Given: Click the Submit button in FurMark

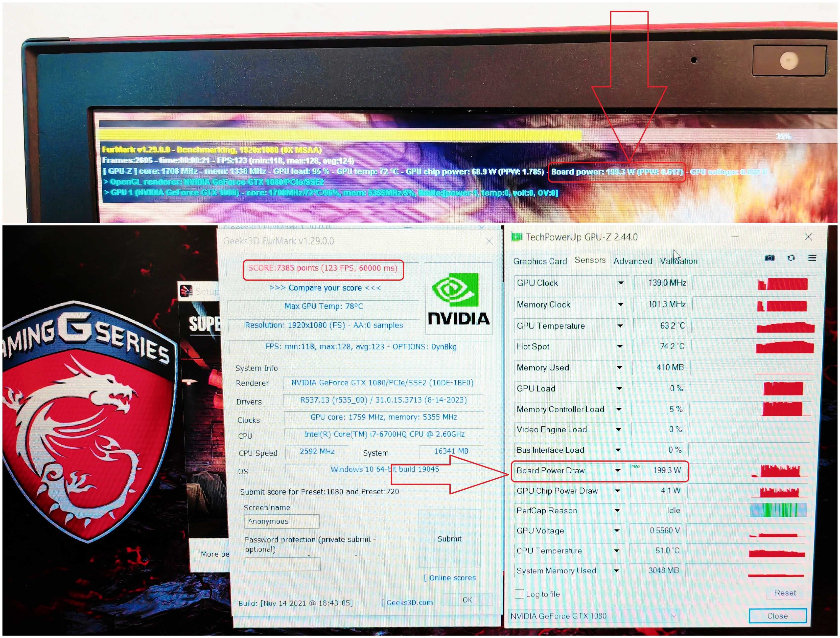Looking at the screenshot, I should pyautogui.click(x=449, y=539).
